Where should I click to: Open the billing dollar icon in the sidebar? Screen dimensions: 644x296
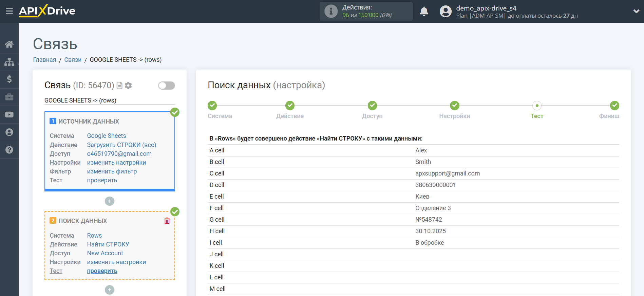(9, 79)
